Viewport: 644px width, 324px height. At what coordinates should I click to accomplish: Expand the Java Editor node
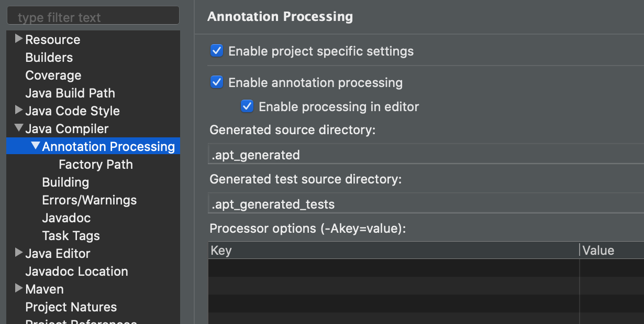[x=19, y=253]
